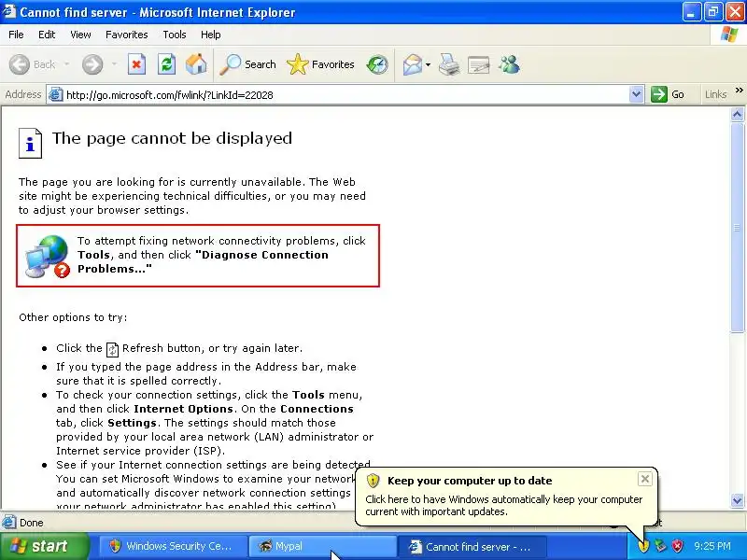The width and height of the screenshot is (747, 560).
Task: Click yellow update shield tray icon
Action: point(643,546)
